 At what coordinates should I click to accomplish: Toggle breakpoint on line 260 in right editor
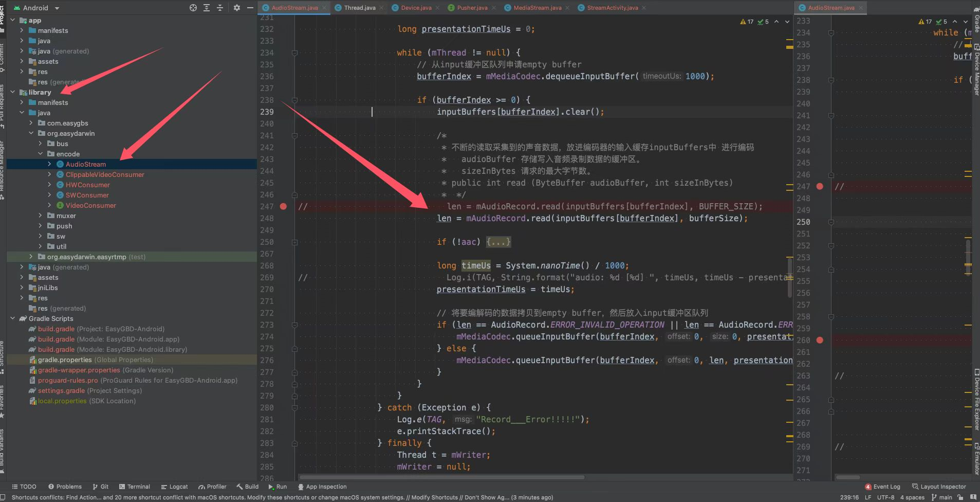(x=820, y=340)
